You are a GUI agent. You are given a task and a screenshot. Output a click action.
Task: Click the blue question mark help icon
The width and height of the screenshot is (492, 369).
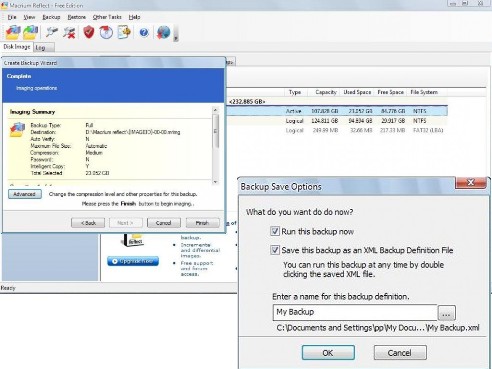[x=144, y=32]
